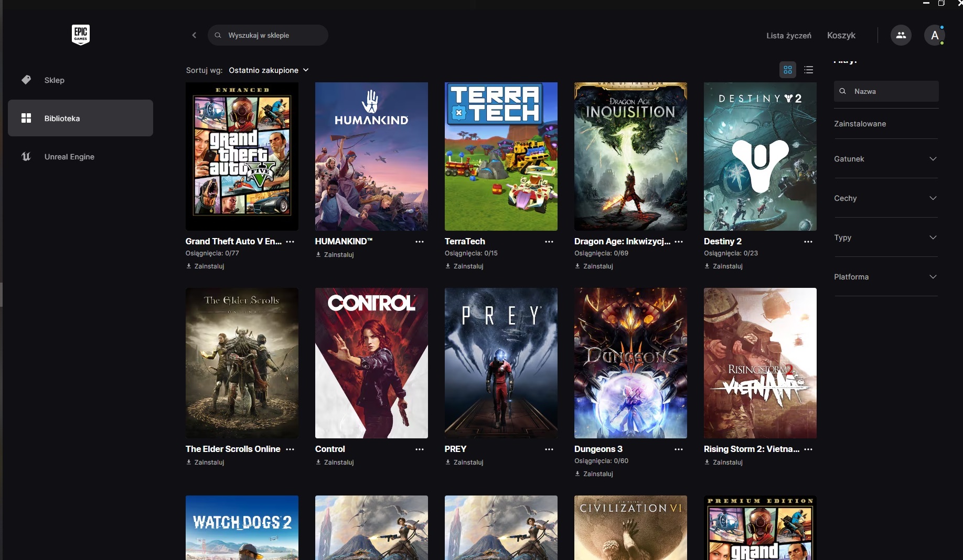Expand the Cechy filter
This screenshot has width=963, height=560.
886,198
